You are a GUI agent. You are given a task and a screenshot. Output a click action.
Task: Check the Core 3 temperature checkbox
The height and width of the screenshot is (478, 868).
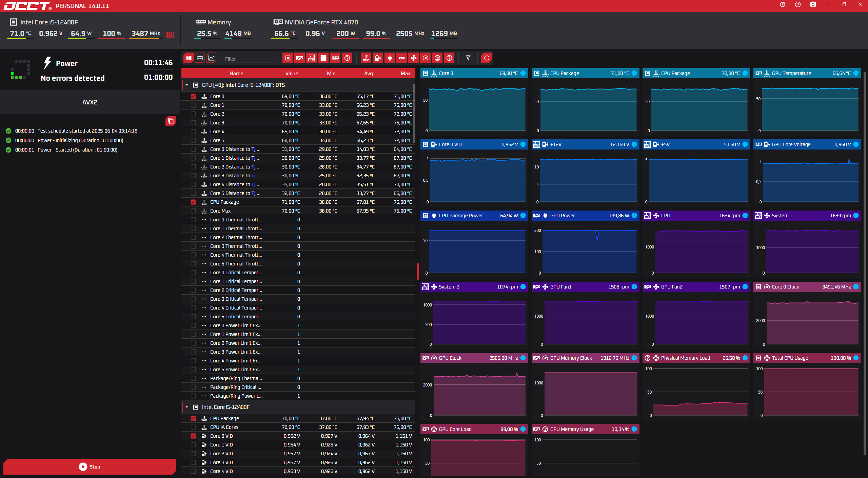coord(193,123)
